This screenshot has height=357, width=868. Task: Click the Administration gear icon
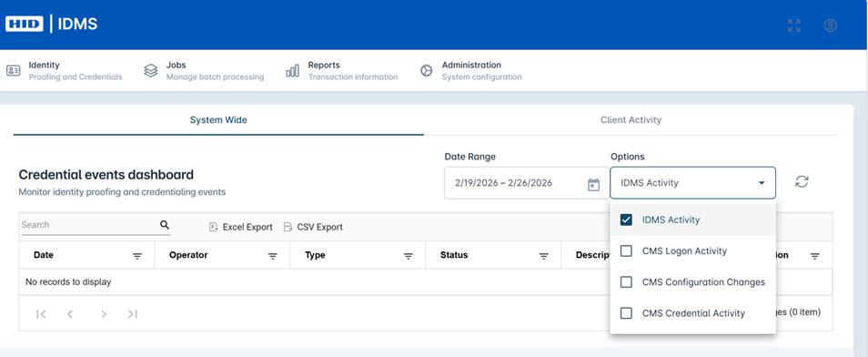click(426, 71)
